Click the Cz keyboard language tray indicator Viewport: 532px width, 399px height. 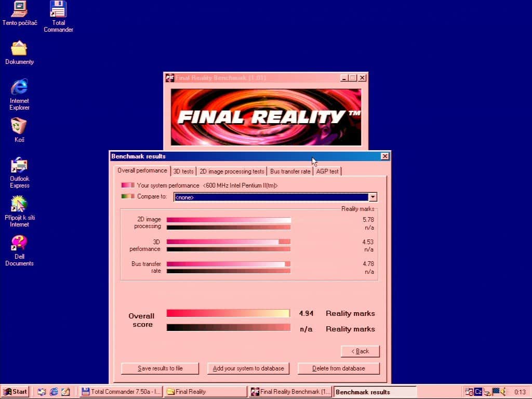(478, 392)
